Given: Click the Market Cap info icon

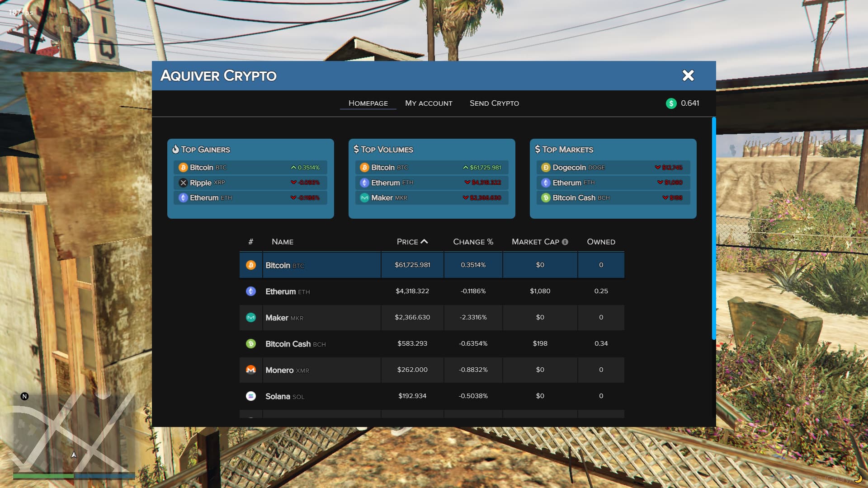Looking at the screenshot, I should pyautogui.click(x=565, y=242).
